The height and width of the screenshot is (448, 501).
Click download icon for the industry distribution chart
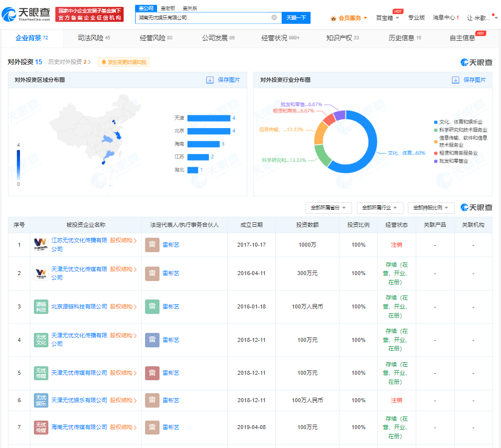point(455,80)
